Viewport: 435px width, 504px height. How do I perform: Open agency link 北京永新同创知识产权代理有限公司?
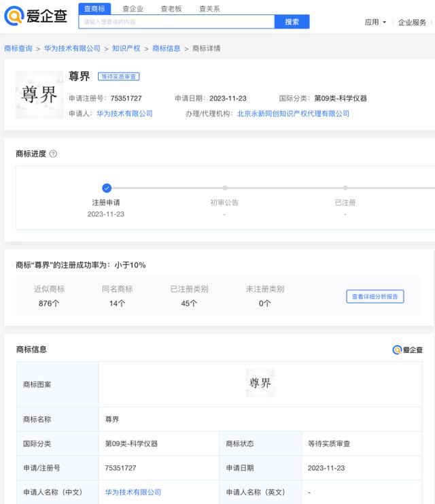(293, 114)
